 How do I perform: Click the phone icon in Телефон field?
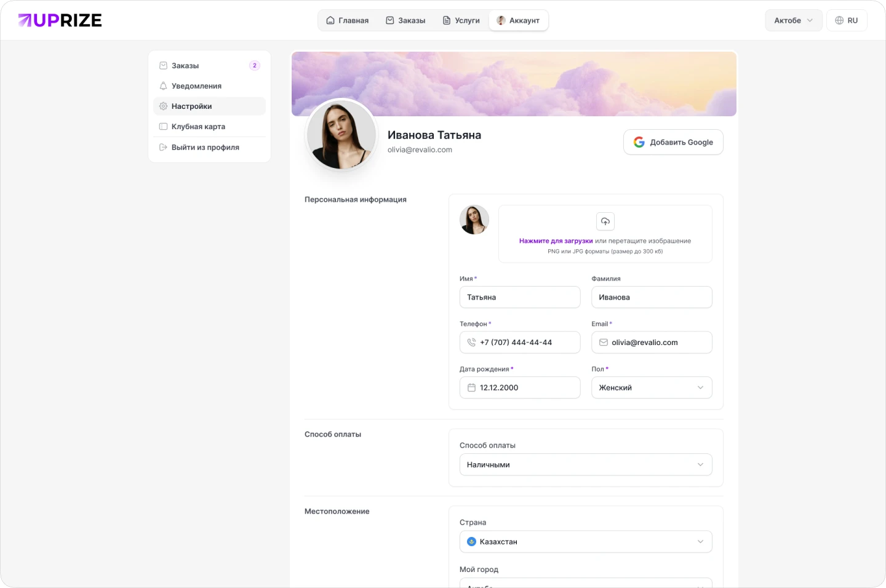point(471,343)
